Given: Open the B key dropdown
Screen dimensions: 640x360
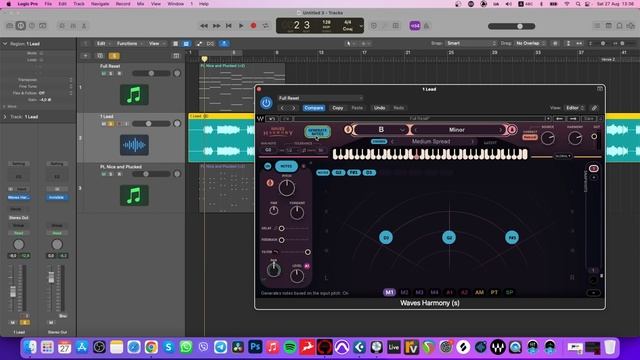Looking at the screenshot, I should (381, 129).
